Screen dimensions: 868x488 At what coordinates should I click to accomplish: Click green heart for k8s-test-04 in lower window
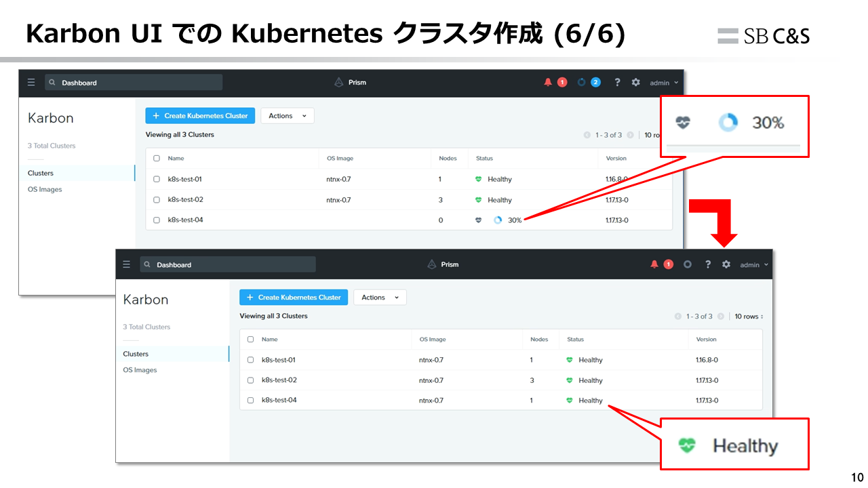pos(570,401)
